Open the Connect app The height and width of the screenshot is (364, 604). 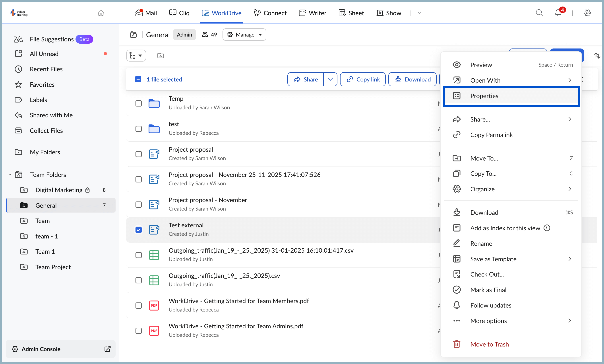click(x=270, y=13)
